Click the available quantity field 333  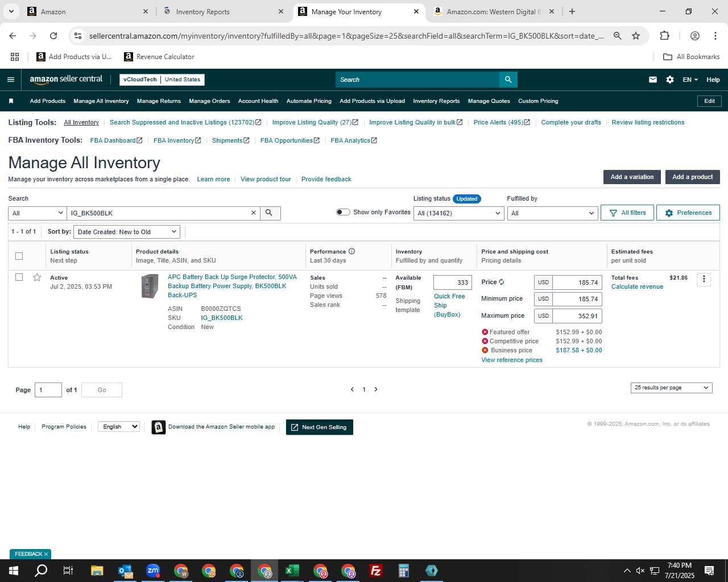point(453,282)
